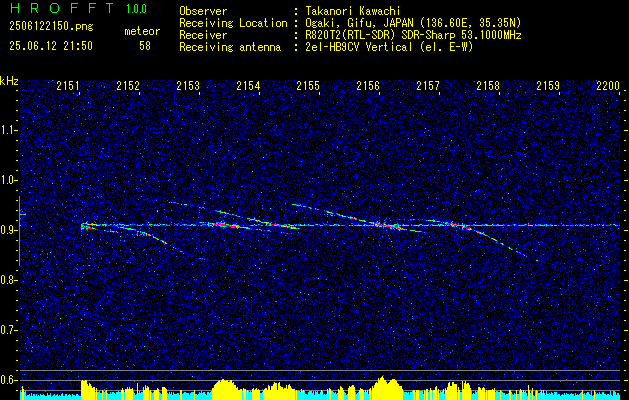Screen dimensions: 629x400
Task: Click the 0.9 kHz frequency tick label
Action: click(x=9, y=230)
